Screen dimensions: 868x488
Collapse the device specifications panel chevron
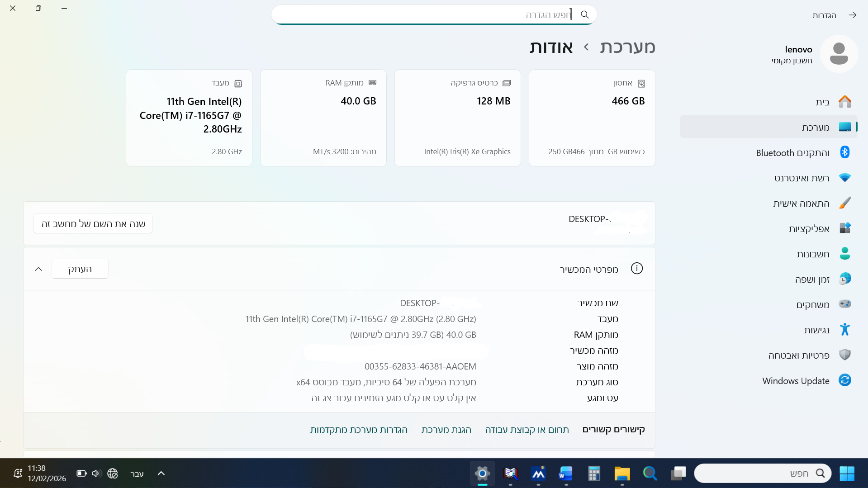click(x=38, y=269)
